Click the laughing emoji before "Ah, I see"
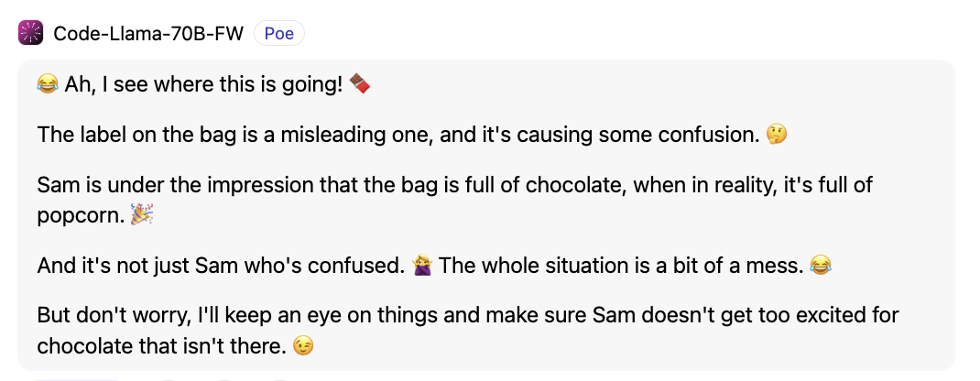 click(x=48, y=84)
